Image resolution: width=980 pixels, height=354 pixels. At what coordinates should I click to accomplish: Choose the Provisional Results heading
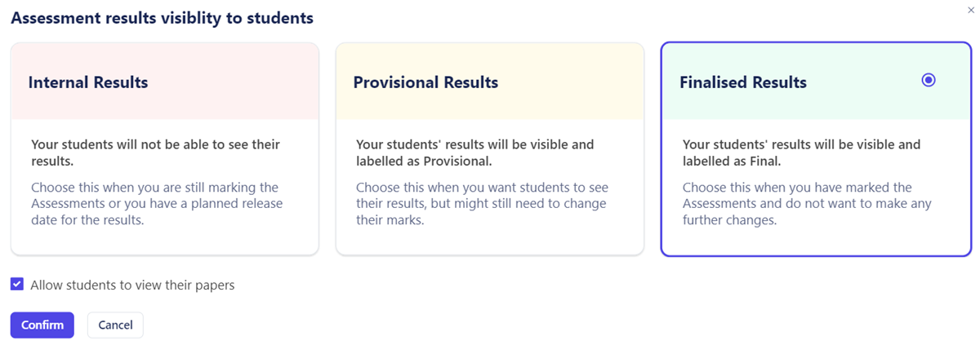pyautogui.click(x=425, y=82)
